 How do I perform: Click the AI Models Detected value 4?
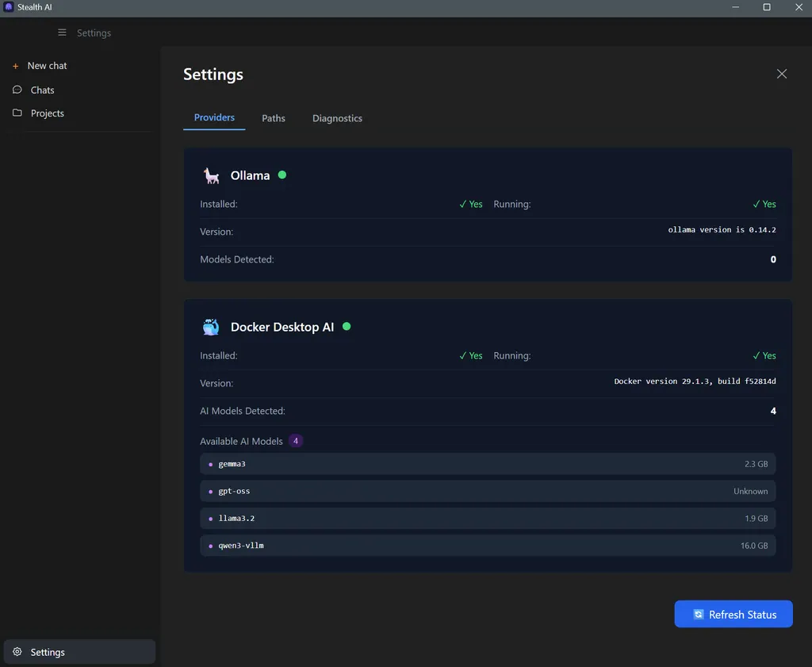(x=773, y=411)
